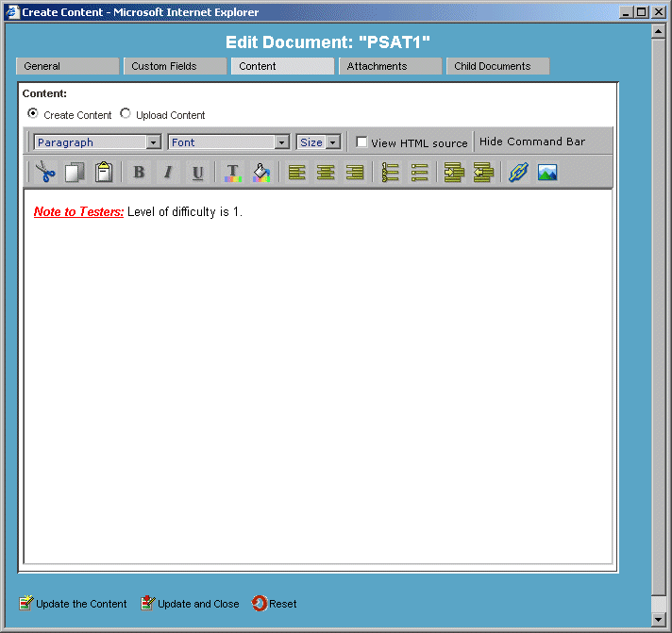Toggle Bold formatting
The width and height of the screenshot is (672, 633).
[139, 173]
